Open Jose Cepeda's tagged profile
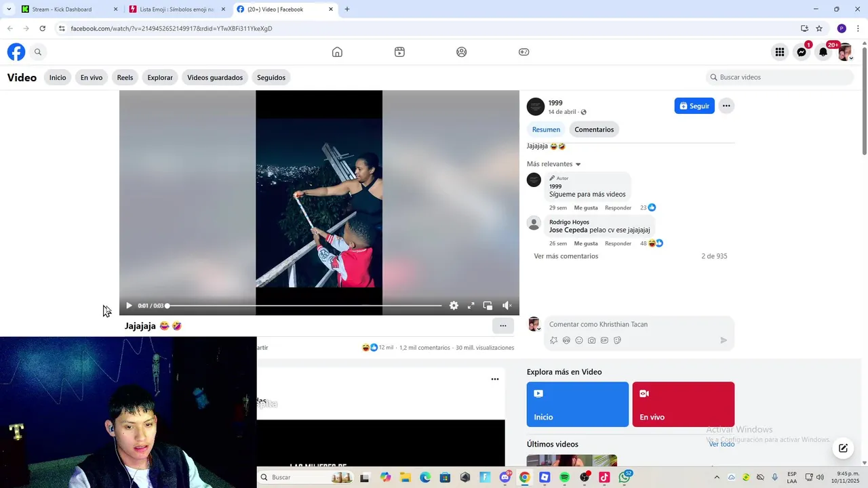 [568, 230]
